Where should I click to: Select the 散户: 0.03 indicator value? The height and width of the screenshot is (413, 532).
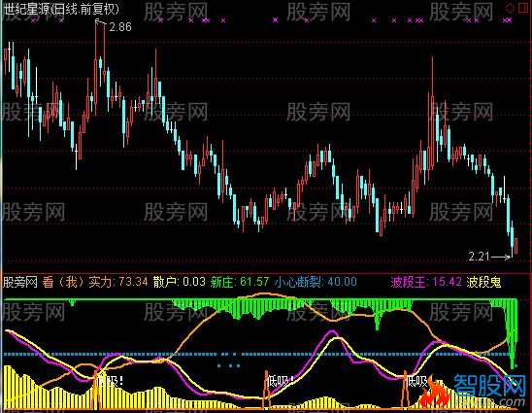180,282
